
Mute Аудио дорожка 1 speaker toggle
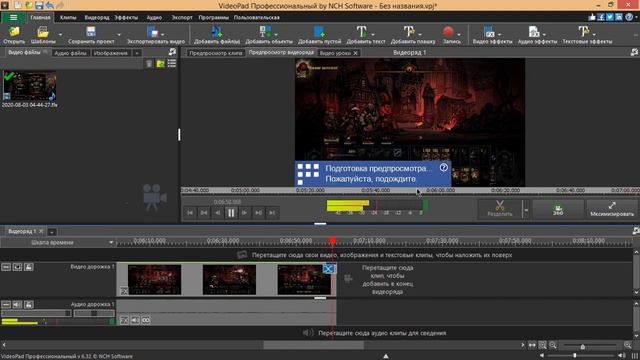point(17,304)
